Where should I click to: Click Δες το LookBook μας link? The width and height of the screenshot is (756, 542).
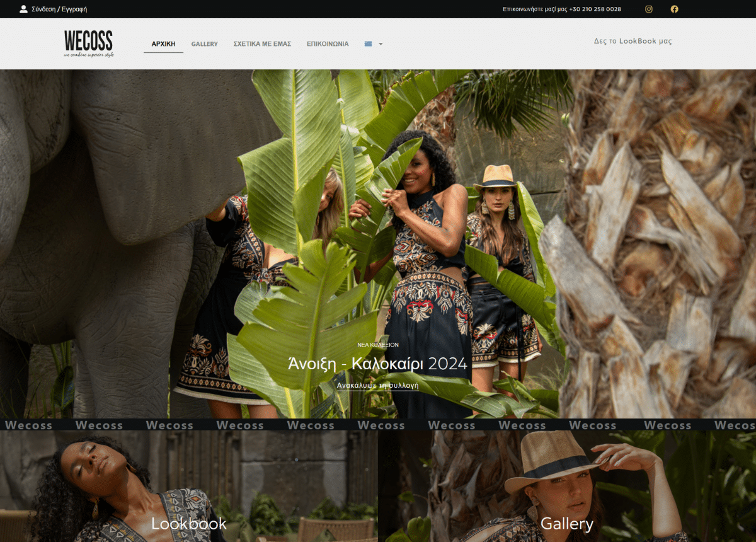(633, 41)
